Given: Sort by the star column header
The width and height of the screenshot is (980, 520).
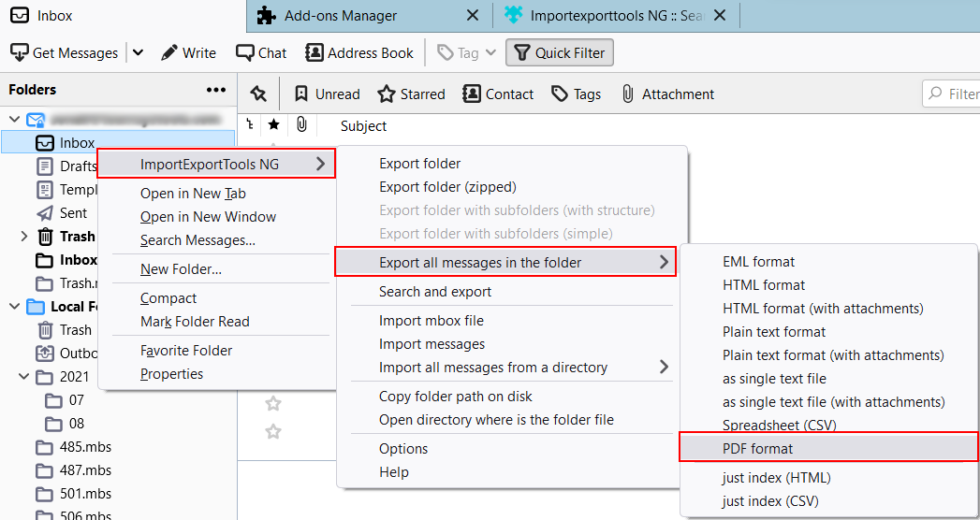Looking at the screenshot, I should 273,125.
